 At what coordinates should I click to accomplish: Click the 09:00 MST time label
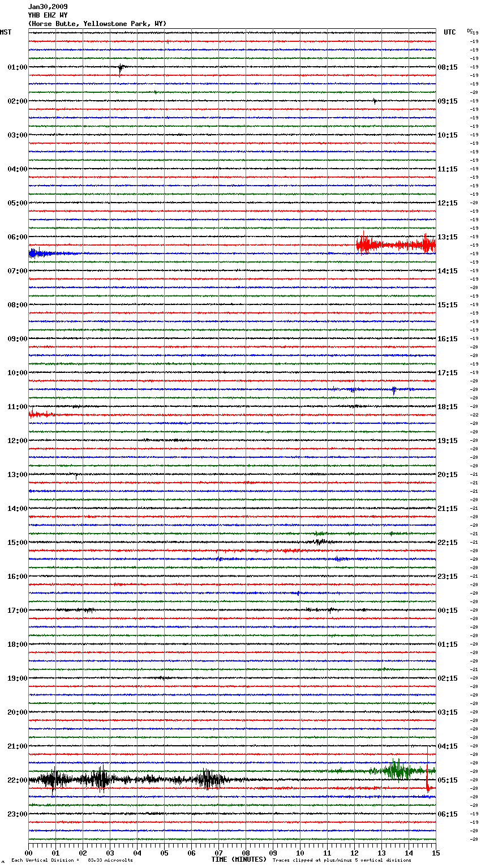[x=18, y=339]
